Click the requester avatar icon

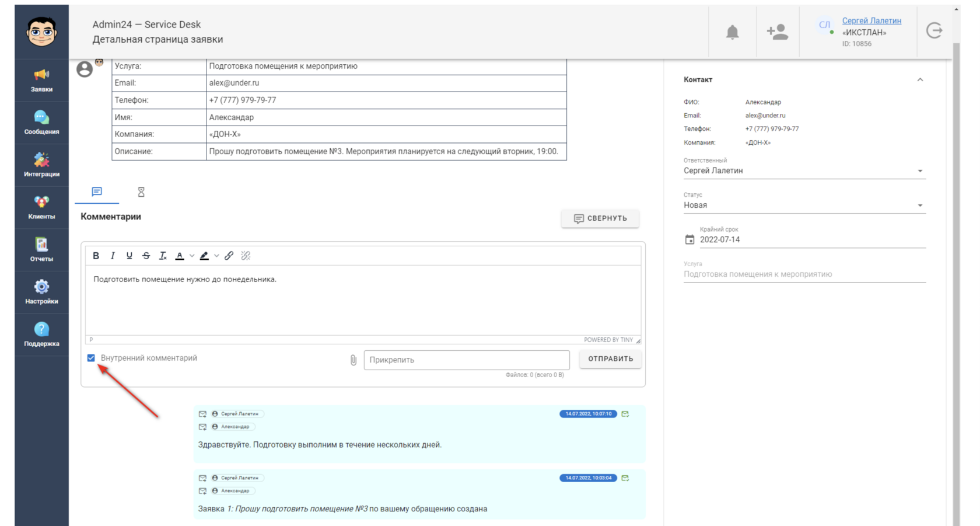tap(85, 69)
